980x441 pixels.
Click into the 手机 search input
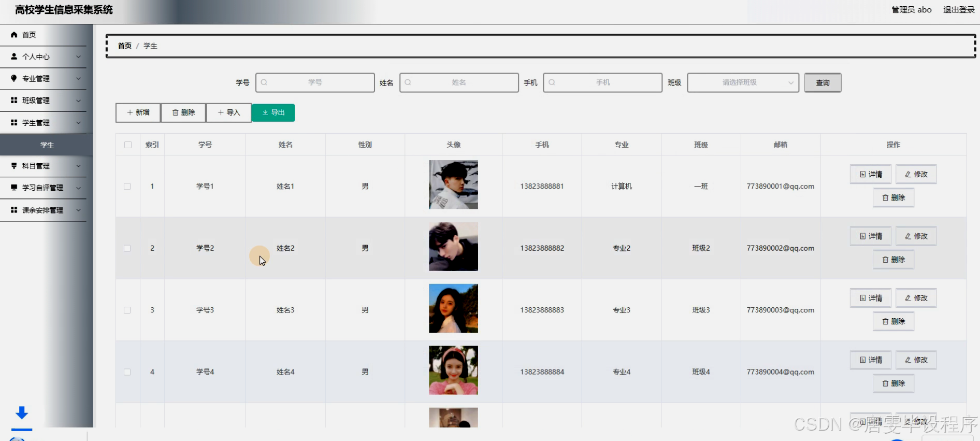click(602, 82)
